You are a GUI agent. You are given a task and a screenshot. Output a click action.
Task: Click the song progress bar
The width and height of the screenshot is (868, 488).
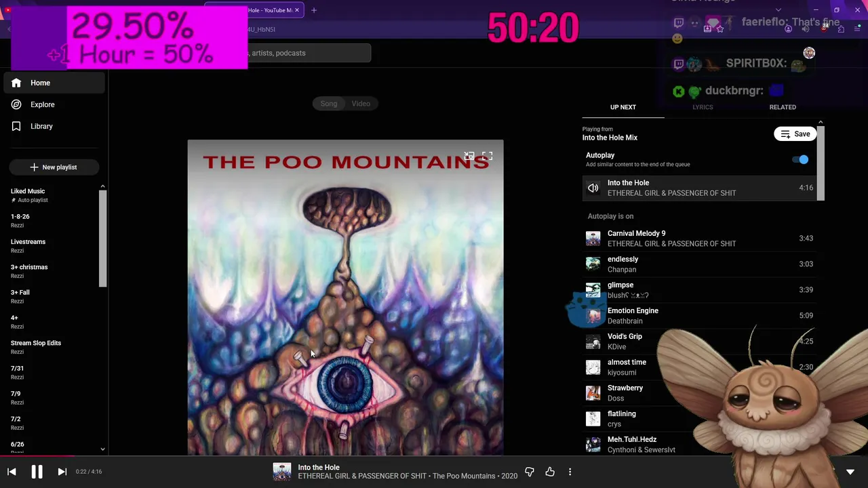434,456
